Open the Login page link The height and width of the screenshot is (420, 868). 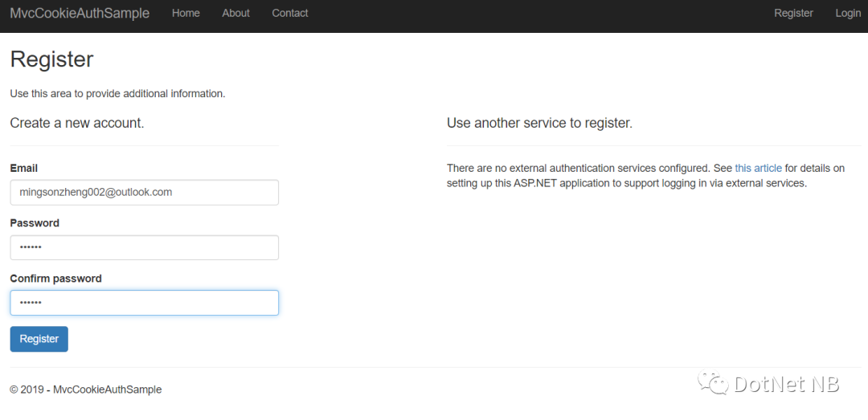click(848, 14)
